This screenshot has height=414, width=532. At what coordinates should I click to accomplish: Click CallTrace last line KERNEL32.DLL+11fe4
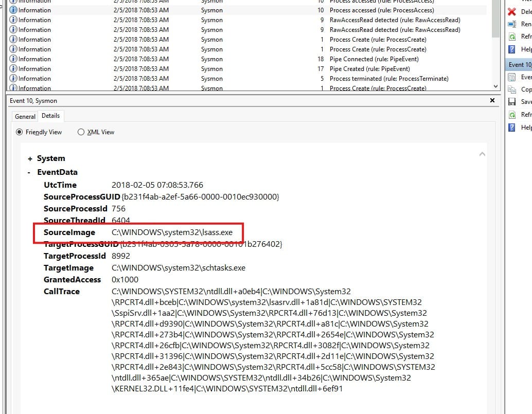click(227, 389)
